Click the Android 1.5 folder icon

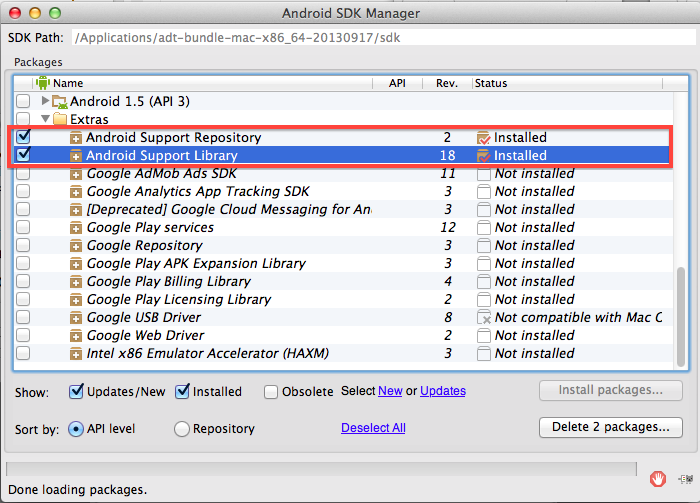[x=60, y=102]
